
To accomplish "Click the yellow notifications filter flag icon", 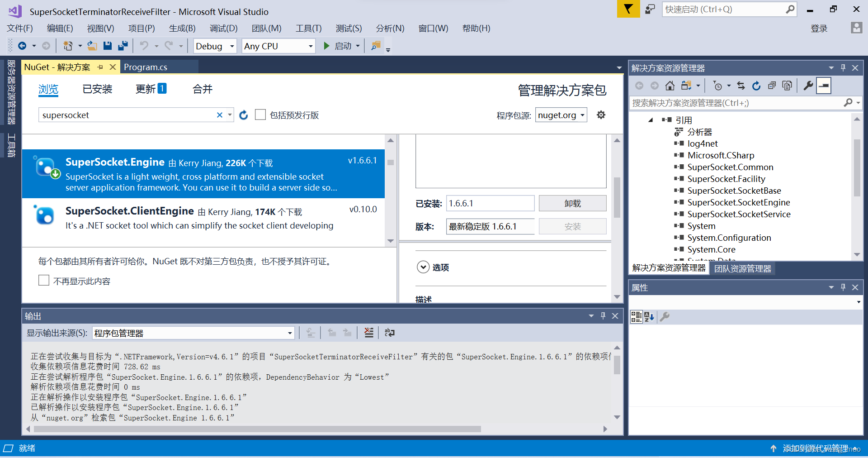I will (628, 9).
